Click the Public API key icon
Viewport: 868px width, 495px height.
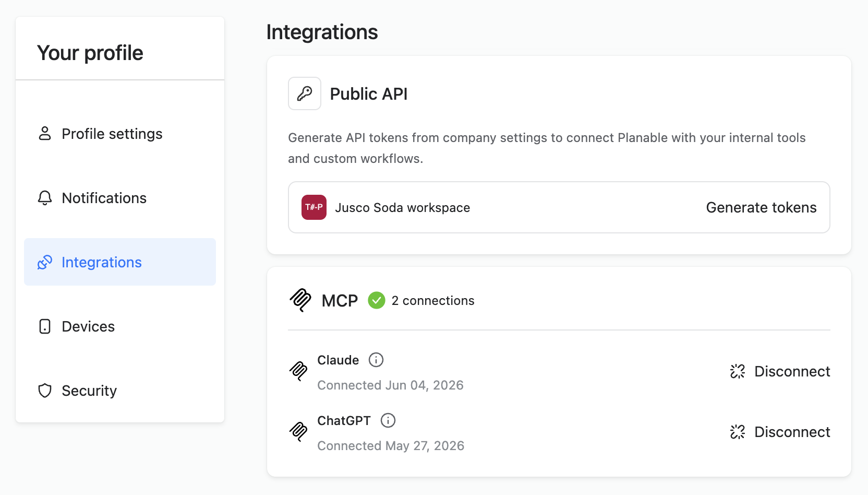(x=305, y=93)
